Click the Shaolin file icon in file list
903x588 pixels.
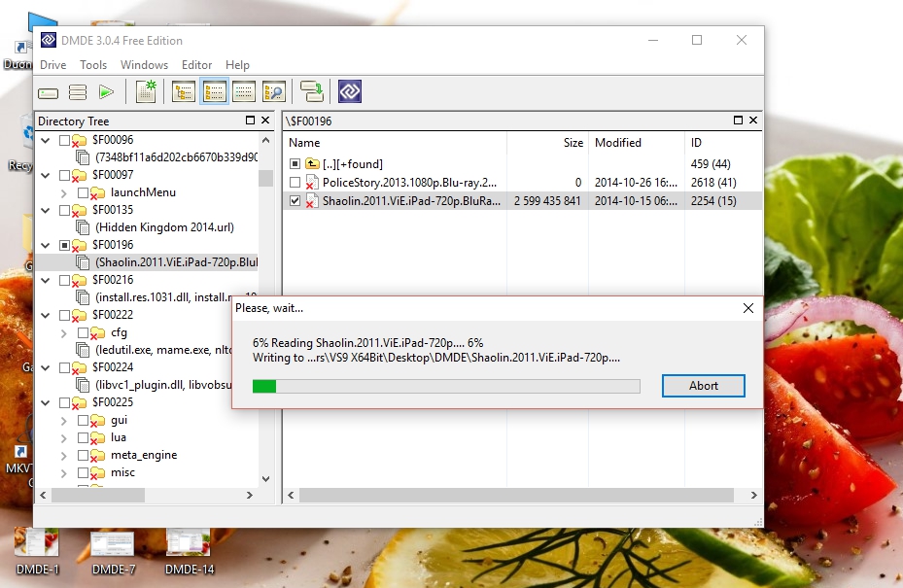(x=312, y=201)
